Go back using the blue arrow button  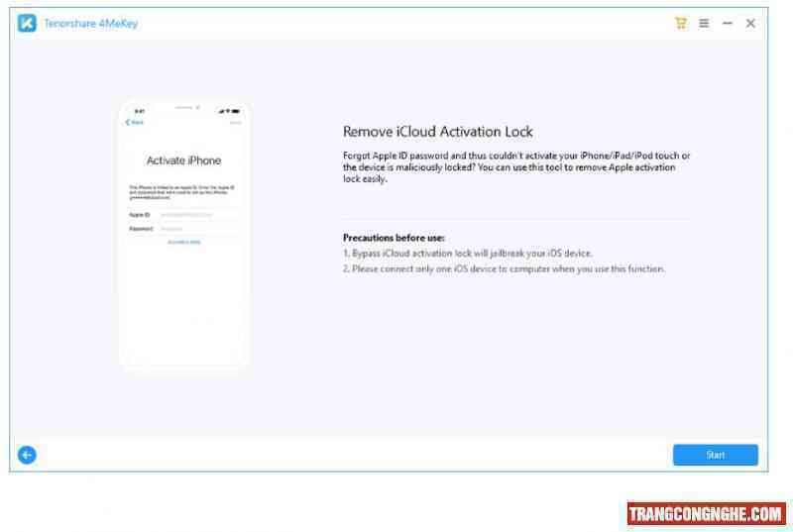(27, 455)
